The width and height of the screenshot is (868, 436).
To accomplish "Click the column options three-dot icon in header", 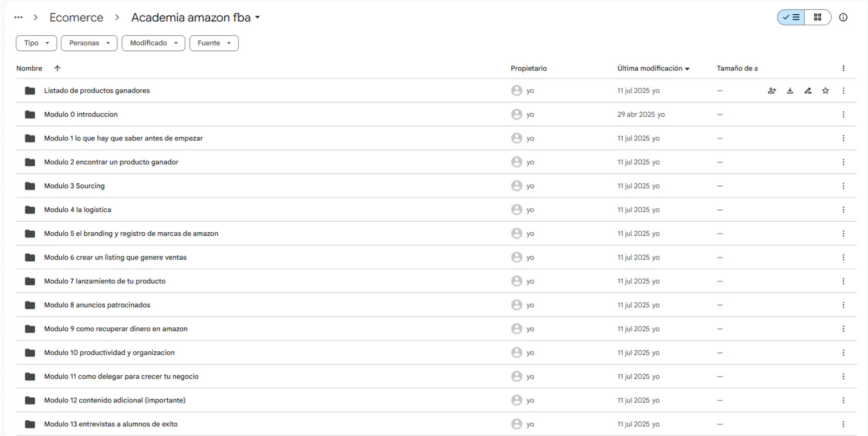I will click(x=843, y=68).
